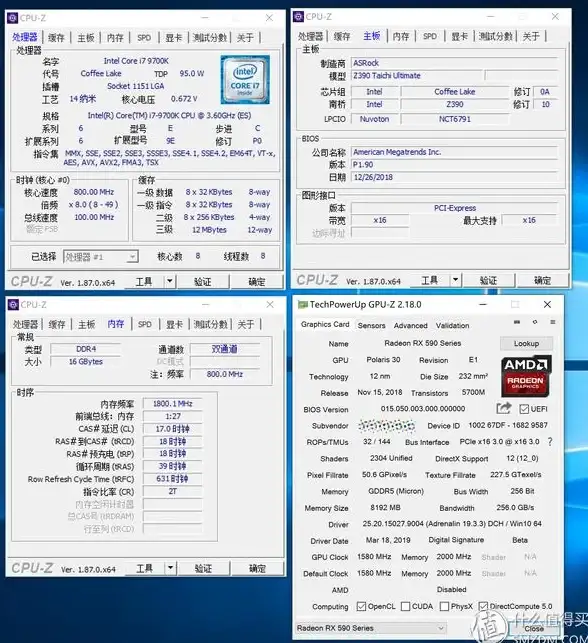
Task: Click the ASRock manufacturer field
Action: (454, 63)
